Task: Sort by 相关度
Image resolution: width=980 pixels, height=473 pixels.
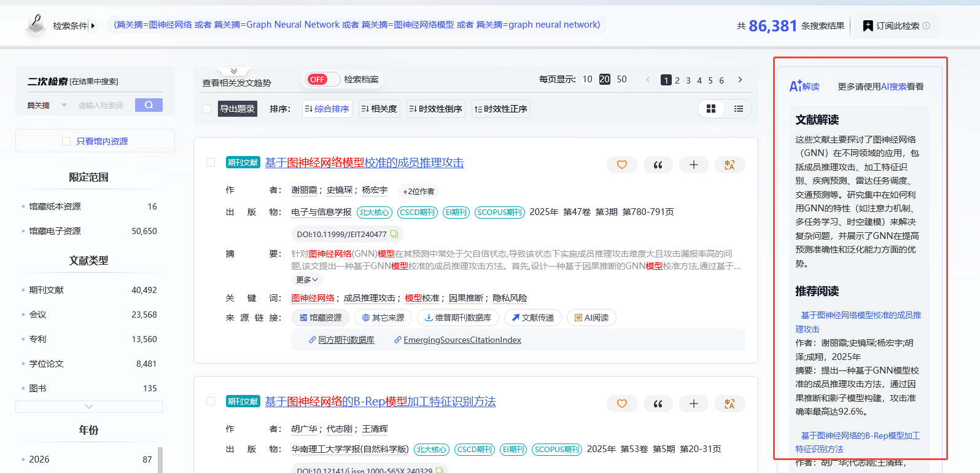Action: tap(379, 109)
